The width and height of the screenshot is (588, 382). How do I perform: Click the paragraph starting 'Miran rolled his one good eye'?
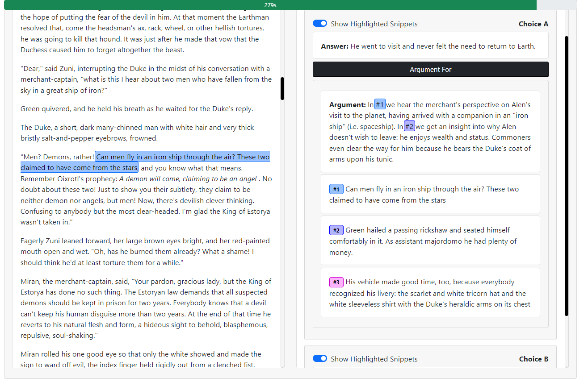tap(141, 360)
